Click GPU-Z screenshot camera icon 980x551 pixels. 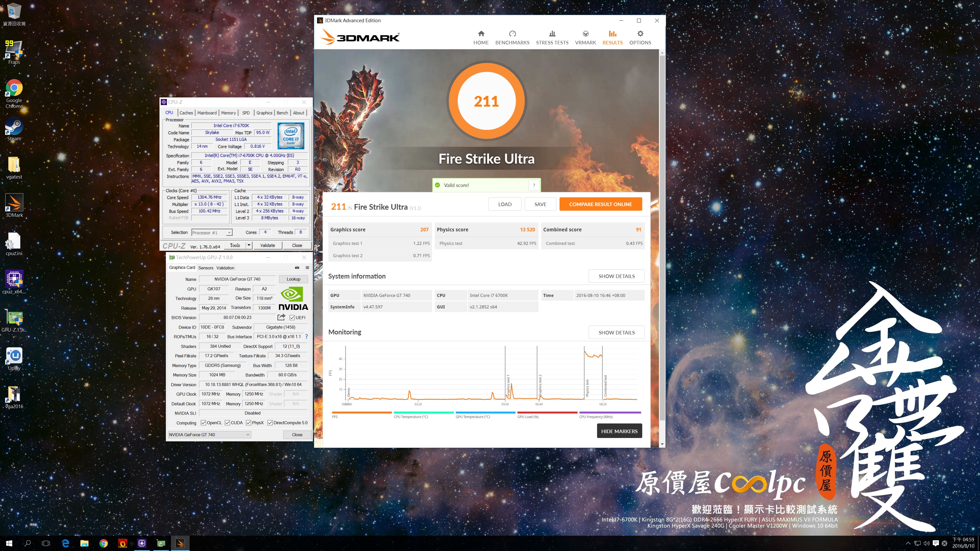click(297, 268)
